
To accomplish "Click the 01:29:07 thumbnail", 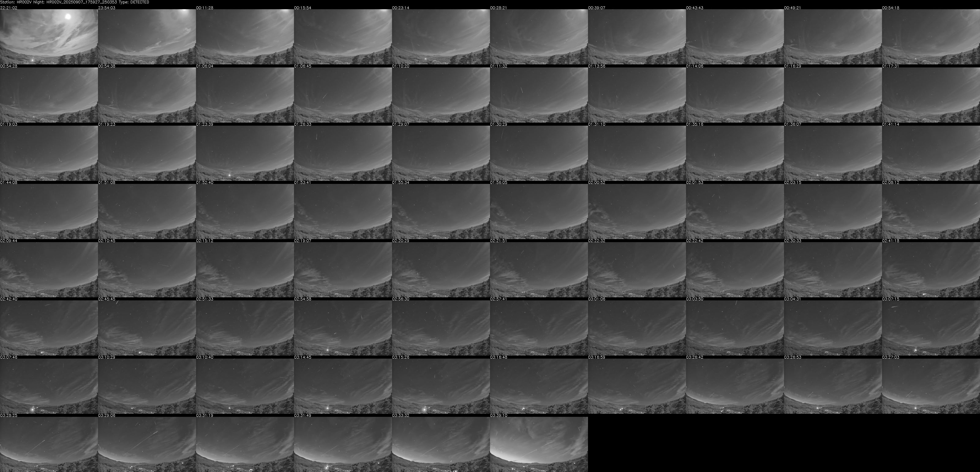I will 441,153.
